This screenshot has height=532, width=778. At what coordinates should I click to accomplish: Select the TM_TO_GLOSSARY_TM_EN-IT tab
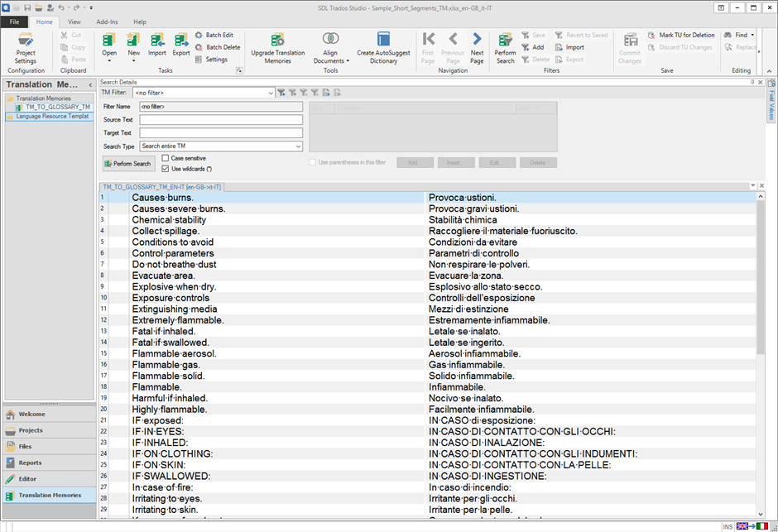tap(161, 187)
